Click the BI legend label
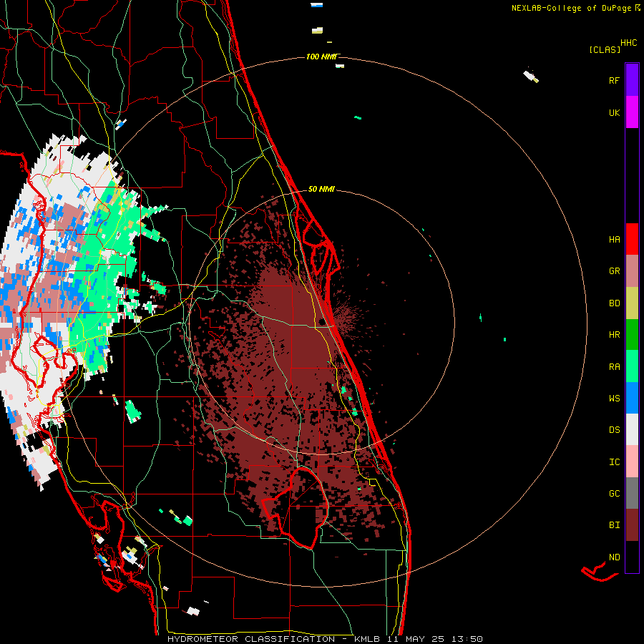 [x=614, y=525]
